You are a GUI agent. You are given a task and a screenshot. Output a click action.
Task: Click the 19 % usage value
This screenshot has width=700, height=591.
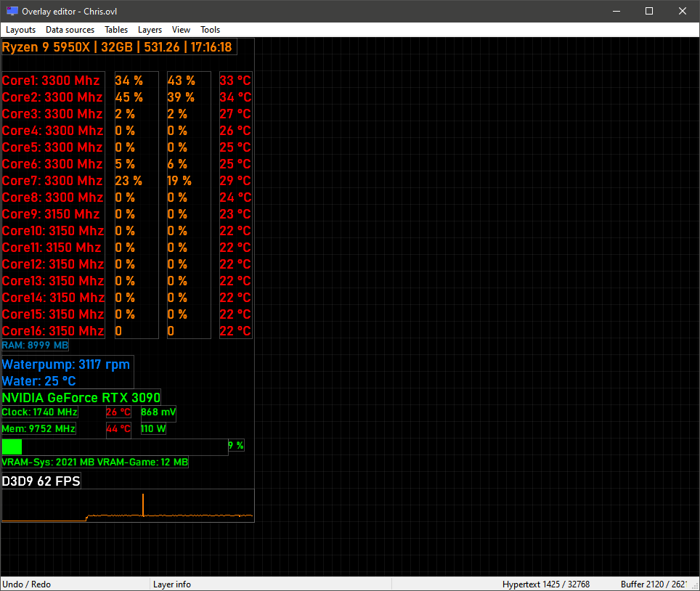(x=179, y=180)
